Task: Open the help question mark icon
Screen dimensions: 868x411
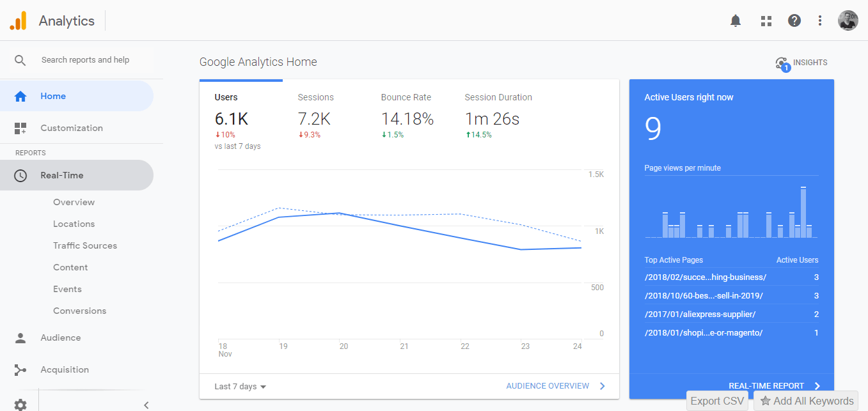Action: tap(794, 20)
